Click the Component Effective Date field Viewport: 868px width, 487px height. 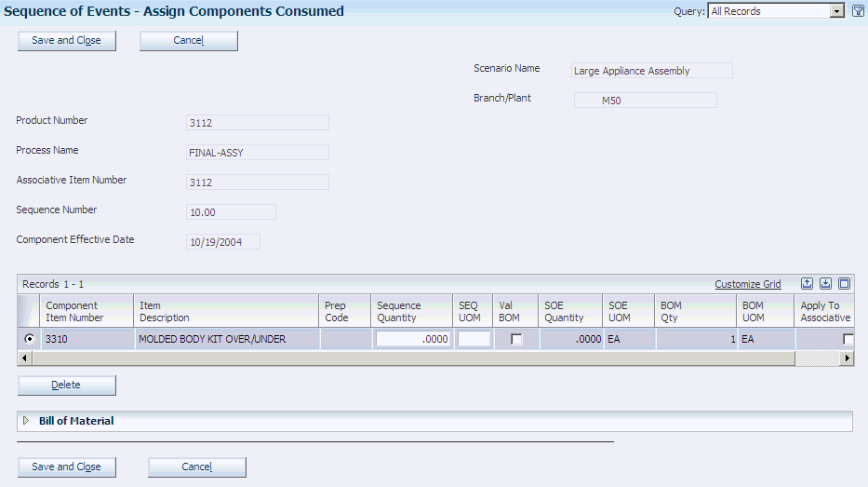pyautogui.click(x=223, y=242)
